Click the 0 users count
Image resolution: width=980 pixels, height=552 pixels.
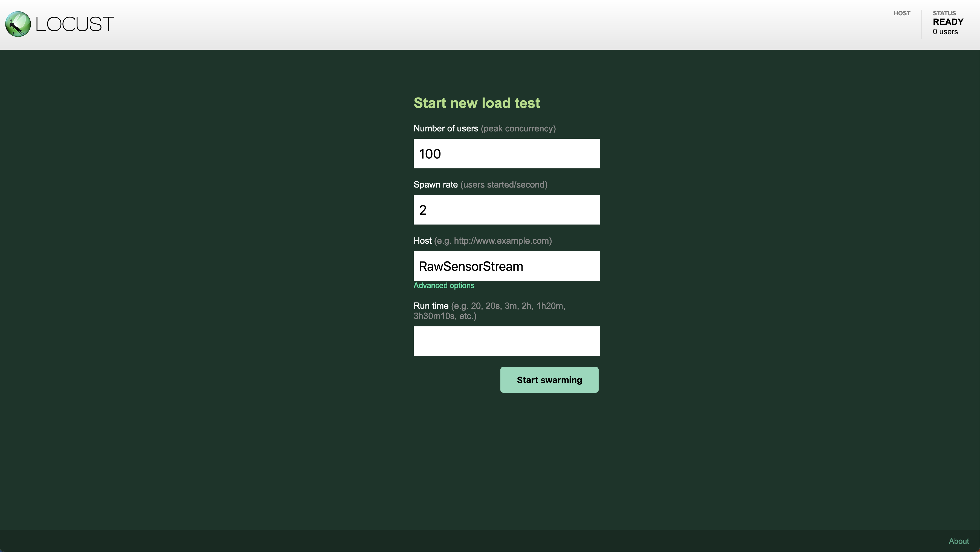point(945,32)
